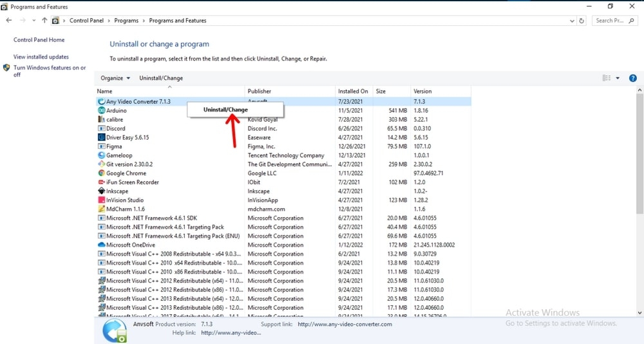Expand the address bar history dropdown
Image resolution: width=644 pixels, height=344 pixels.
pos(572,21)
